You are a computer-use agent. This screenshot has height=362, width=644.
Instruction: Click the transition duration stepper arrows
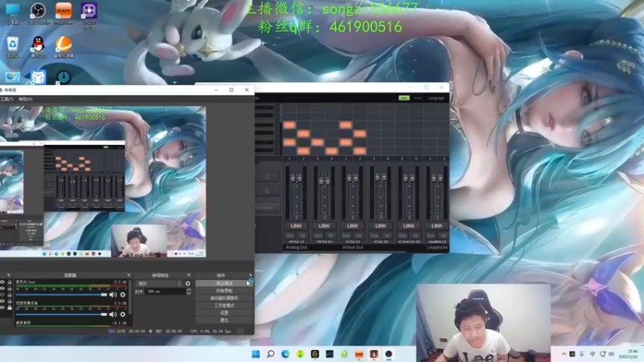188,291
